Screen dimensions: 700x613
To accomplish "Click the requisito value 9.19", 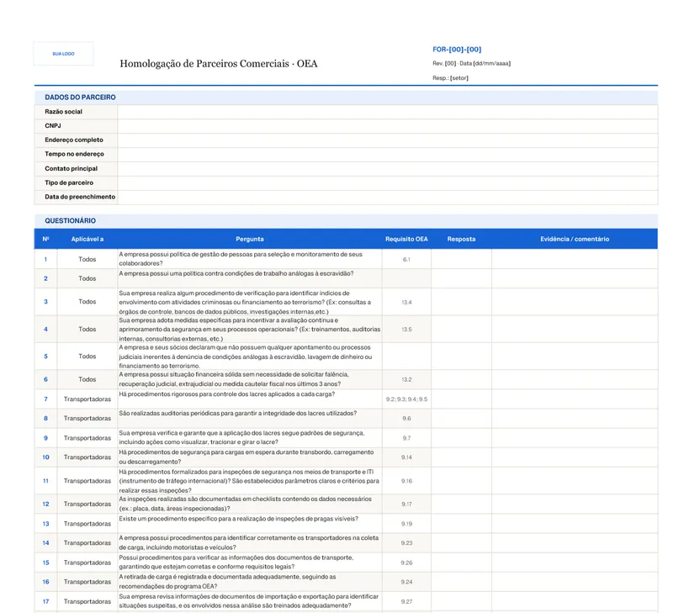I will click(406, 524).
